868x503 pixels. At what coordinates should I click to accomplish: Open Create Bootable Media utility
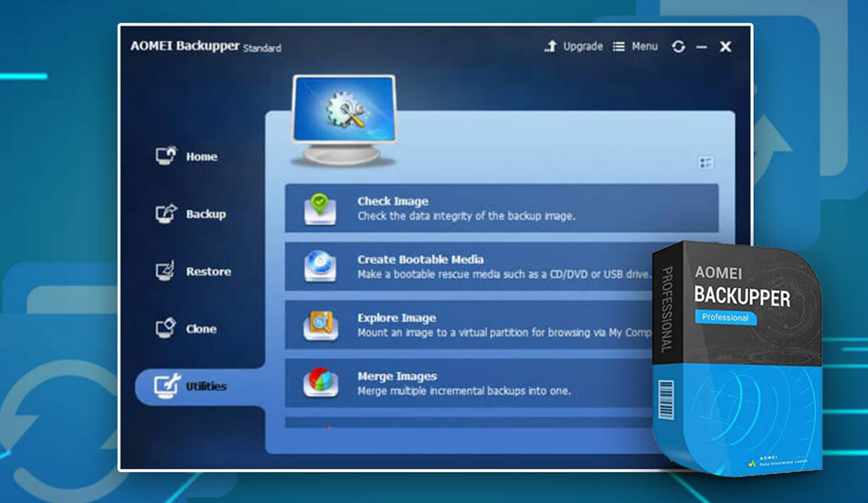click(470, 266)
